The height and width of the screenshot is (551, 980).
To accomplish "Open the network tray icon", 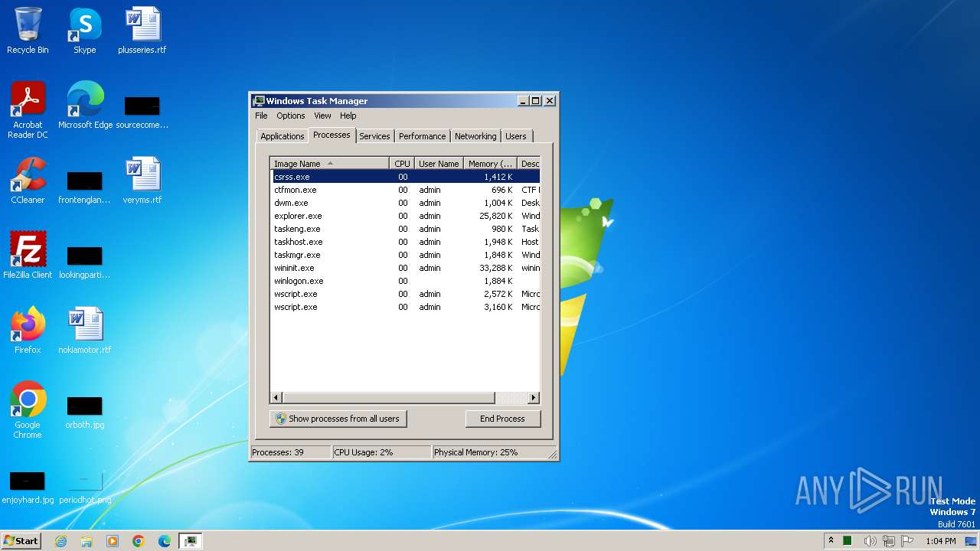I will click(x=889, y=541).
